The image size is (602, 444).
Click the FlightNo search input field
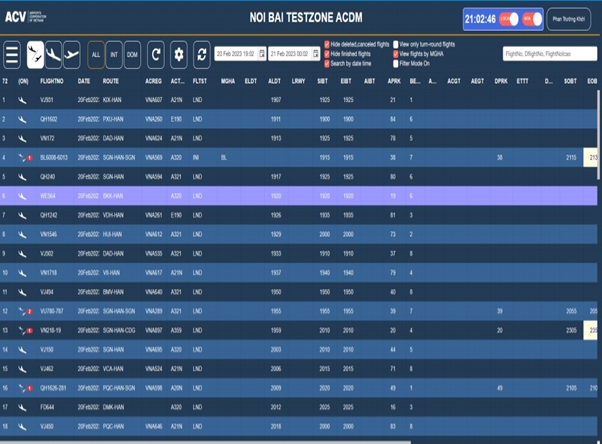click(547, 54)
